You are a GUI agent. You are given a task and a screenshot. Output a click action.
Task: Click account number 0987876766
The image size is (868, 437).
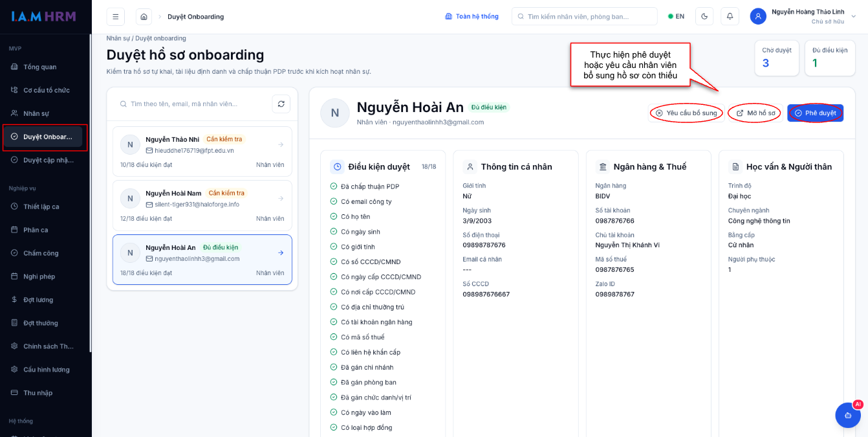click(614, 221)
